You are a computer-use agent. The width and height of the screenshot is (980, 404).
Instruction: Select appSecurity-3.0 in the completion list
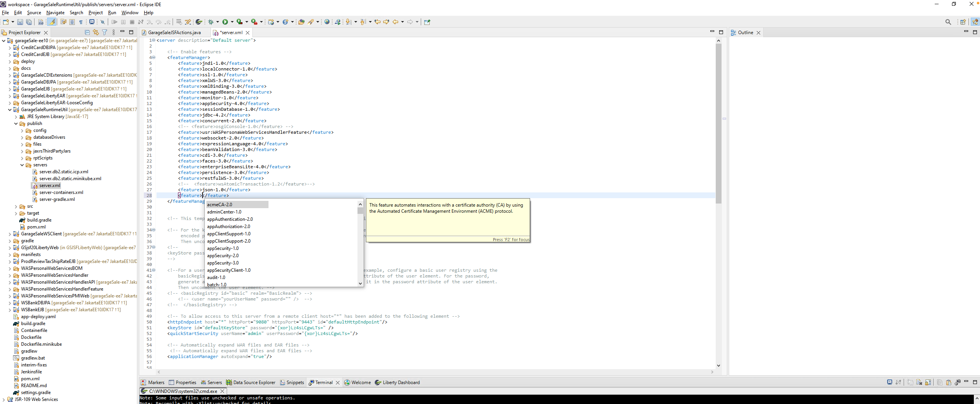coord(223,263)
